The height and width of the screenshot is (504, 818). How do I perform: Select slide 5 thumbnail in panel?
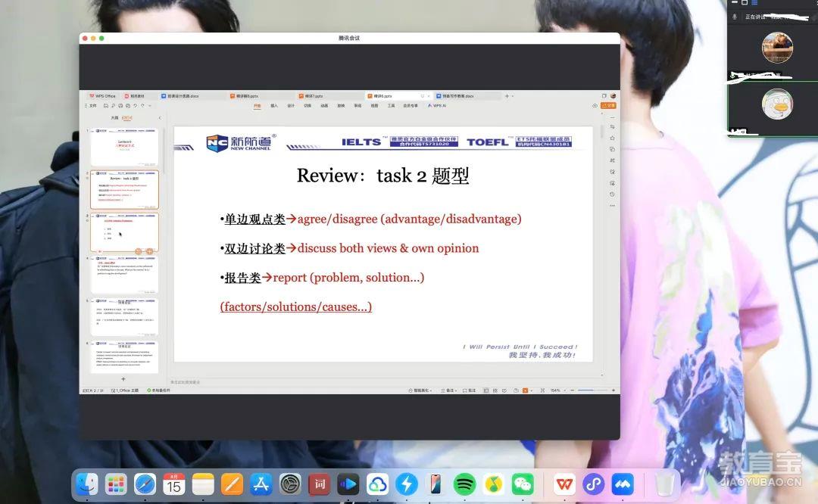coord(124,317)
